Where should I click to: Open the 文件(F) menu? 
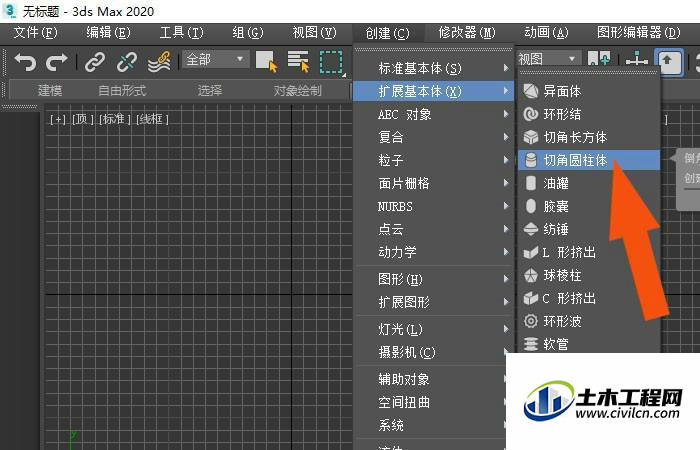click(x=36, y=33)
